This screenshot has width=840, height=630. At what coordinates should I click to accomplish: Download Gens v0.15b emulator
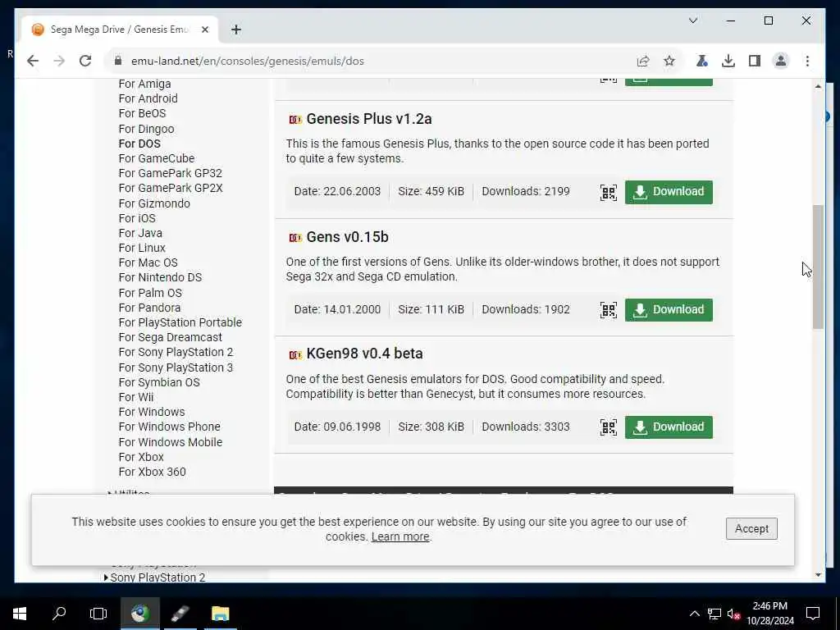point(669,309)
